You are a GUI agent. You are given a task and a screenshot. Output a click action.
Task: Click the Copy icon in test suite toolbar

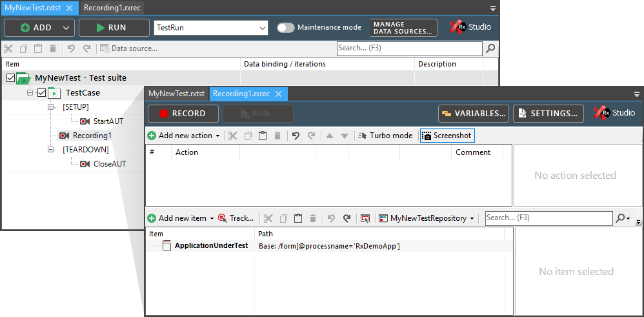23,48
